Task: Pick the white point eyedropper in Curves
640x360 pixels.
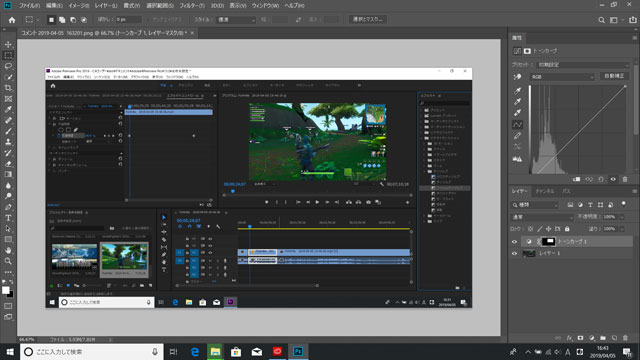Action: (518, 113)
